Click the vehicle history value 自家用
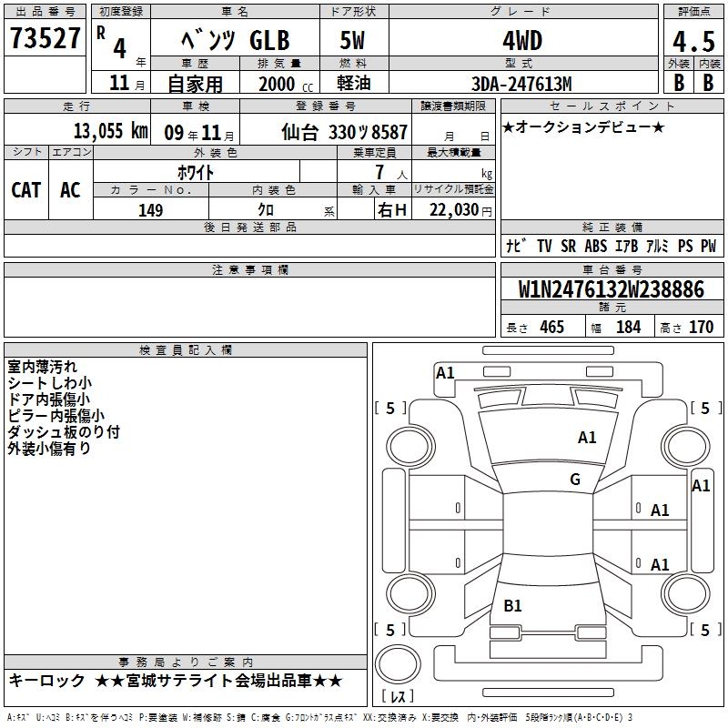Viewport: 728px width, 728px height. pyautogui.click(x=195, y=84)
